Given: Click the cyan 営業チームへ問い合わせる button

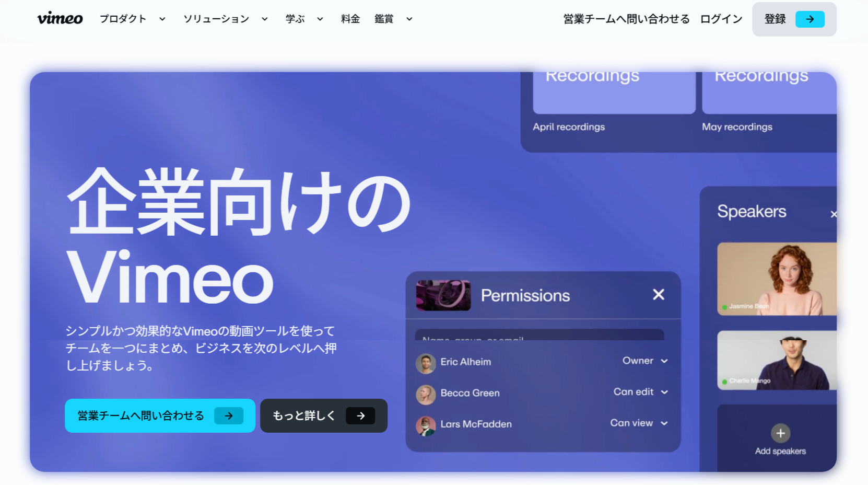Looking at the screenshot, I should 160,416.
